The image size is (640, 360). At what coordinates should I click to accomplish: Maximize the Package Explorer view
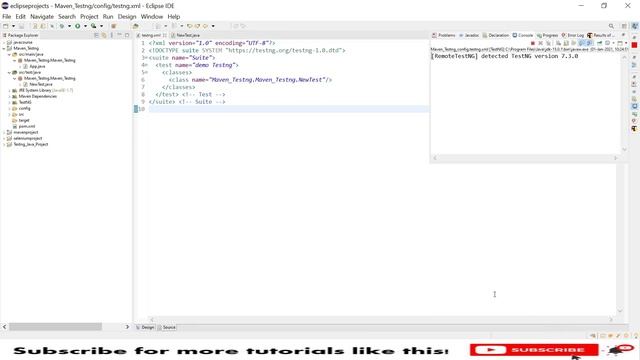pyautogui.click(x=127, y=35)
